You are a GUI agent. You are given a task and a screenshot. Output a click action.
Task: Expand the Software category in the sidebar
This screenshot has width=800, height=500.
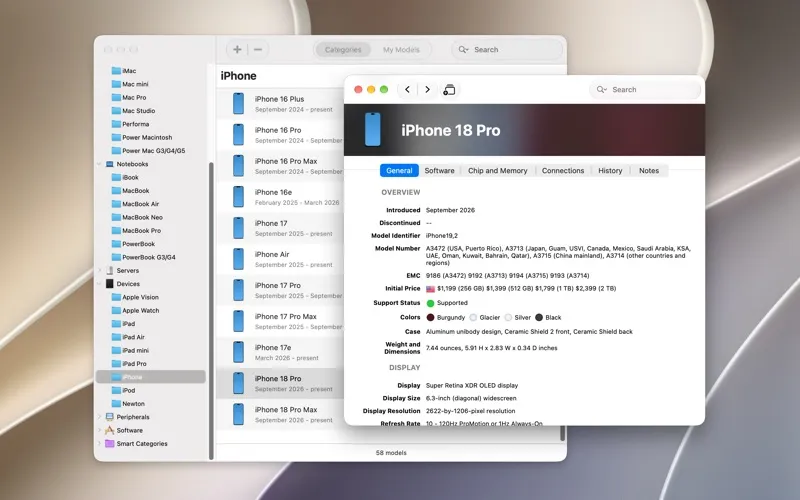[x=99, y=430]
